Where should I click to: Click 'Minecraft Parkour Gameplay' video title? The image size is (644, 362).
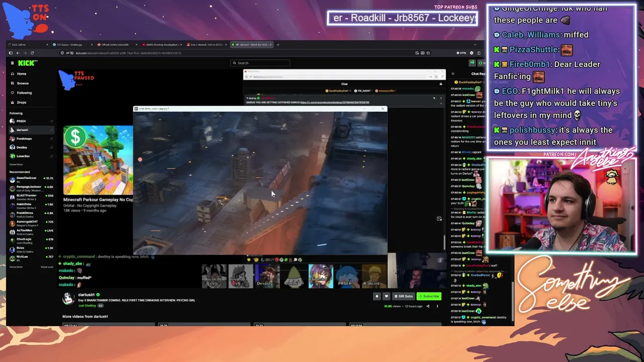click(98, 200)
